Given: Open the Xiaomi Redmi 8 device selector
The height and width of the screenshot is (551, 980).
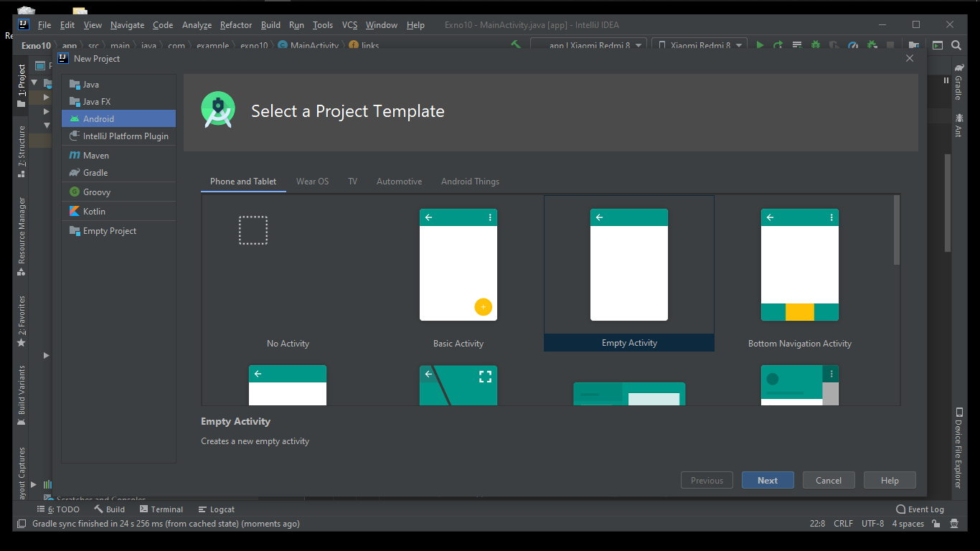Looking at the screenshot, I should point(699,44).
